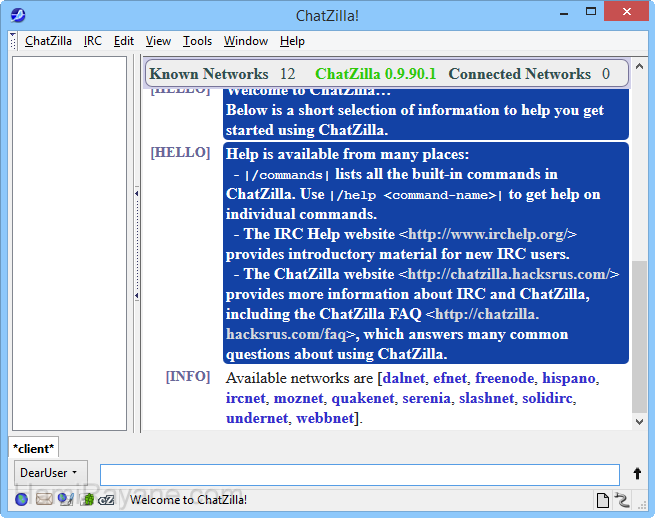655x518 pixels.
Task: Click the "ChatZilla 0.9.90.1" version text
Action: pyautogui.click(x=375, y=74)
